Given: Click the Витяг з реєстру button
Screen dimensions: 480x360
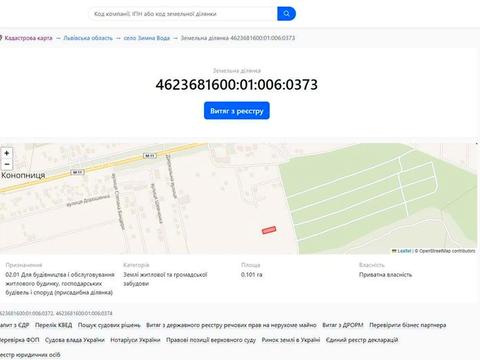Looking at the screenshot, I should (x=237, y=111).
